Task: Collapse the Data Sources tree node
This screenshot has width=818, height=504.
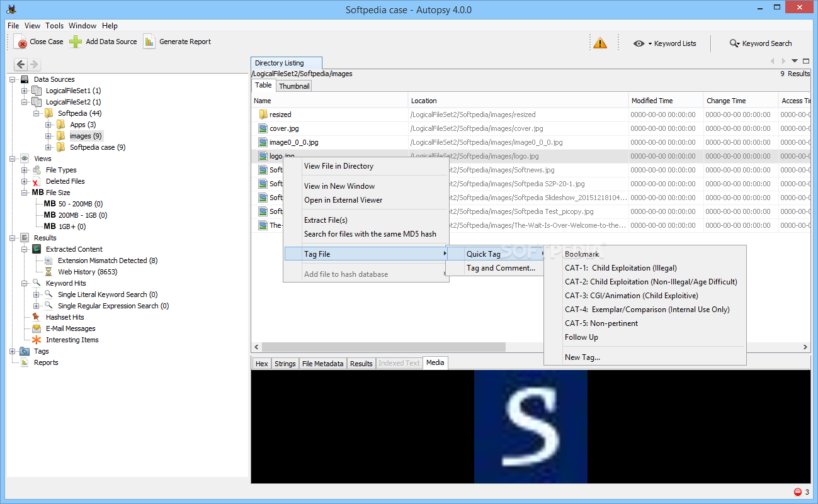Action: [x=13, y=79]
